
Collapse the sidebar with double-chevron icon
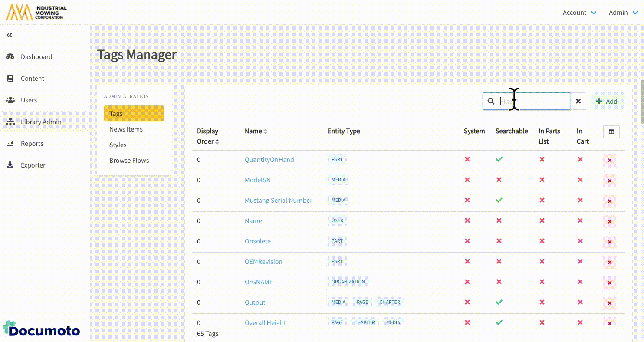[9, 35]
